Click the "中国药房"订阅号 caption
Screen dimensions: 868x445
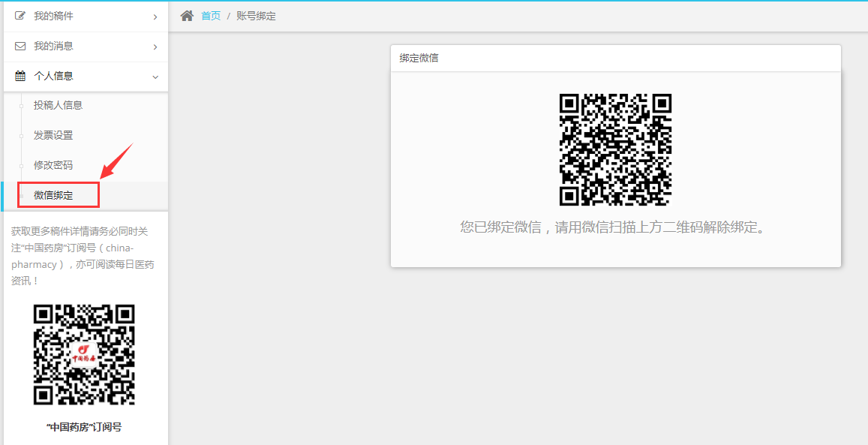84,427
